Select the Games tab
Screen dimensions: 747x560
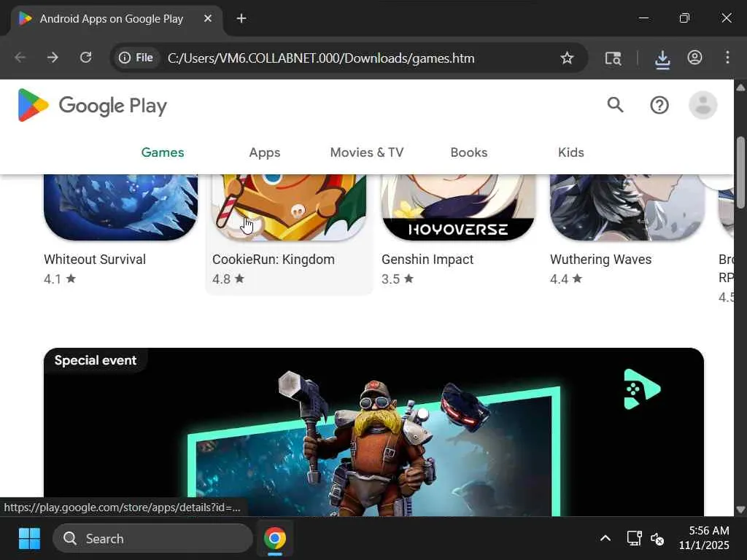tap(163, 152)
